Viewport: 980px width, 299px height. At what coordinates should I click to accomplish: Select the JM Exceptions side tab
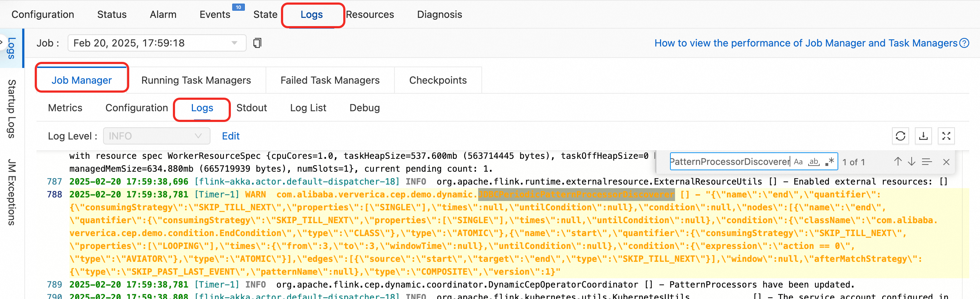(x=12, y=192)
